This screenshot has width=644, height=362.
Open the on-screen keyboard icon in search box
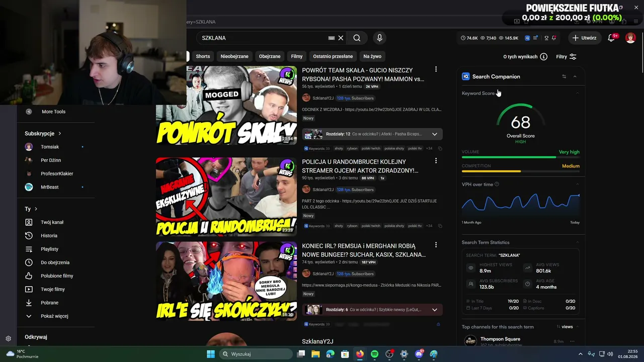click(331, 38)
